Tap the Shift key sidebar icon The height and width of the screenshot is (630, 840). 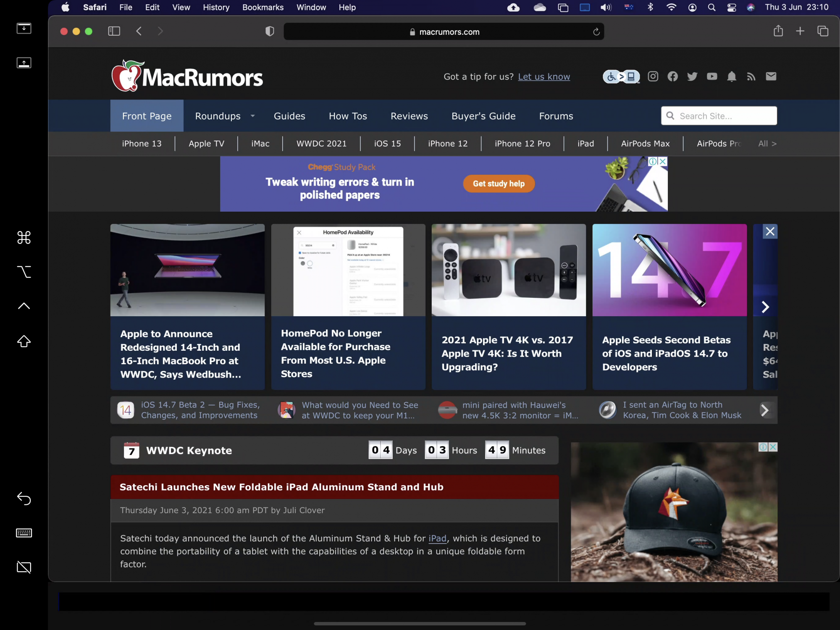point(24,341)
